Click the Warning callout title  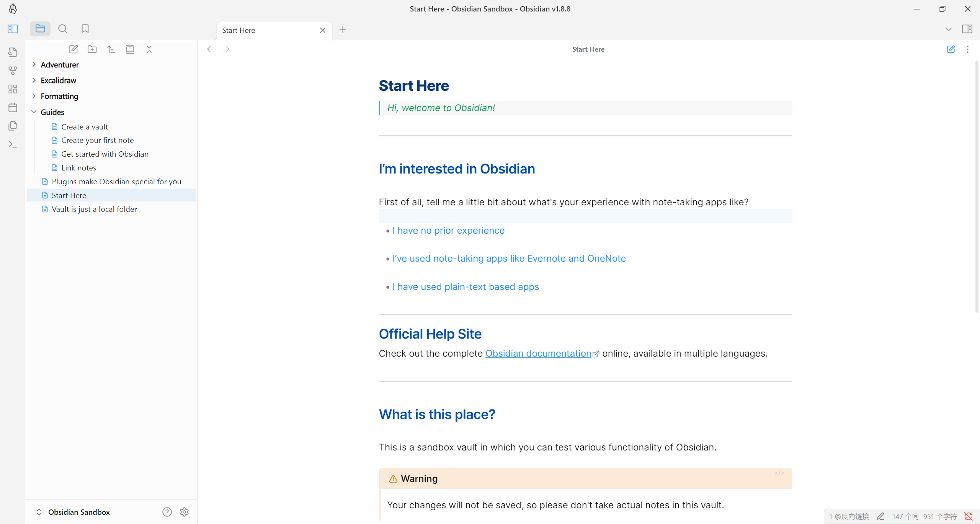click(x=419, y=478)
